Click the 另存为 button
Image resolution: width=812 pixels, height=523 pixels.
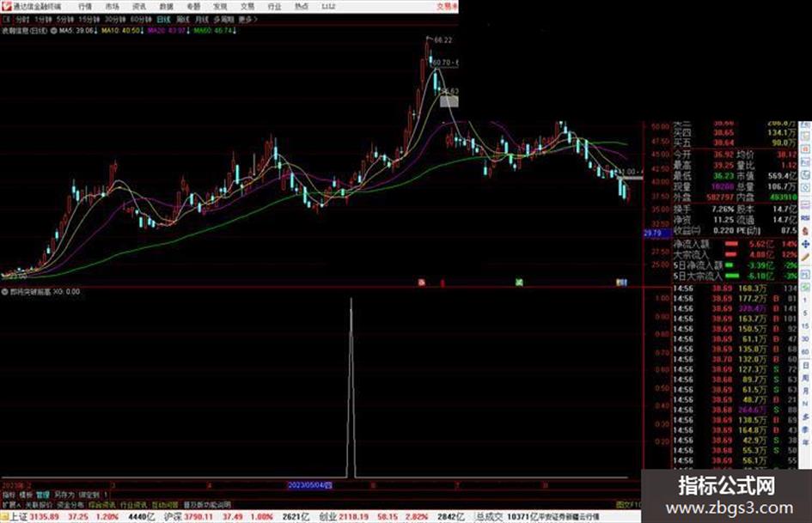pos(64,495)
